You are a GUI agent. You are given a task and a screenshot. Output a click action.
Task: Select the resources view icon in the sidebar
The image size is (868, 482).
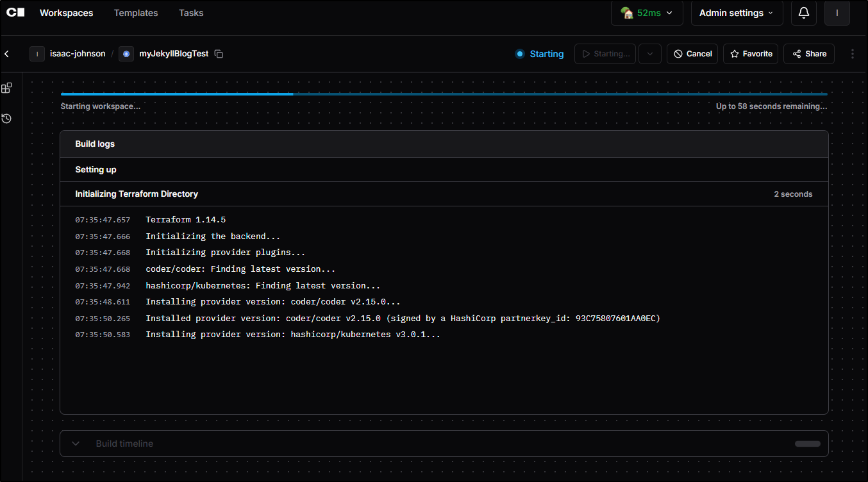[x=6, y=88]
